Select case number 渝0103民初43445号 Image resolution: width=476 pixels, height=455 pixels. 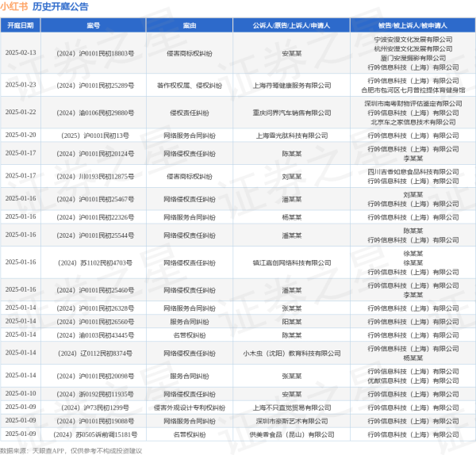[x=95, y=335]
